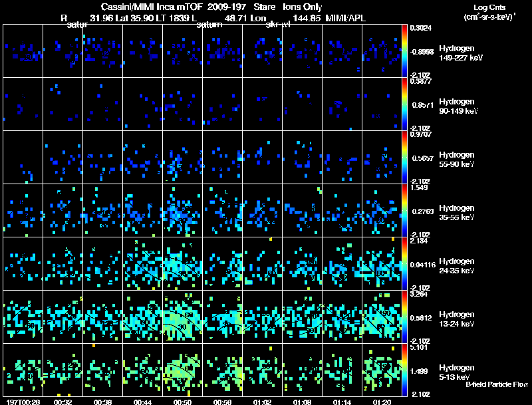Select the color scale bar for 55-90 keV
532x405 pixels.
[404, 157]
